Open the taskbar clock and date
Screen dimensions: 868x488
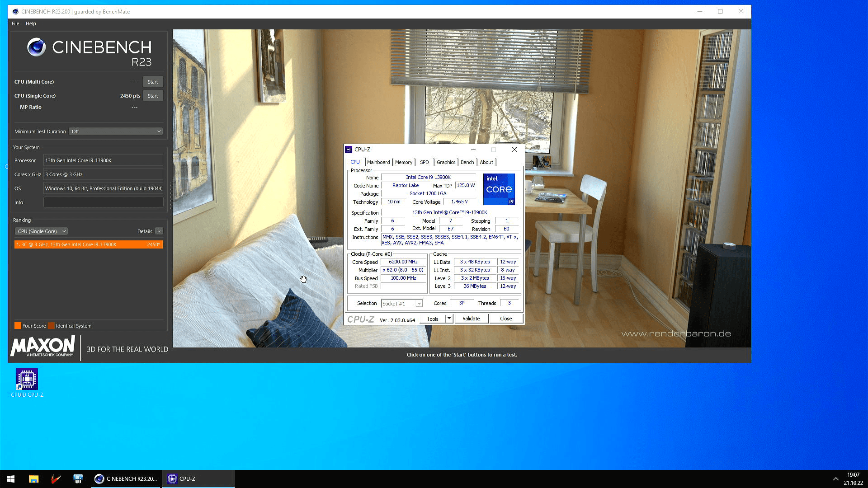point(853,479)
